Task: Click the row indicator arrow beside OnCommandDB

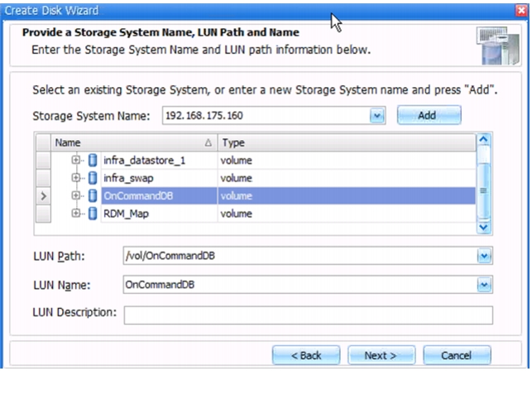Action: point(43,196)
